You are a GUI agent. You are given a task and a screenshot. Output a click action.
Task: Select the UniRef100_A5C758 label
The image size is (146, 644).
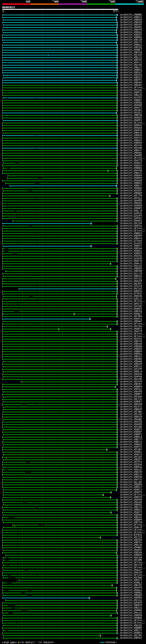point(131,196)
